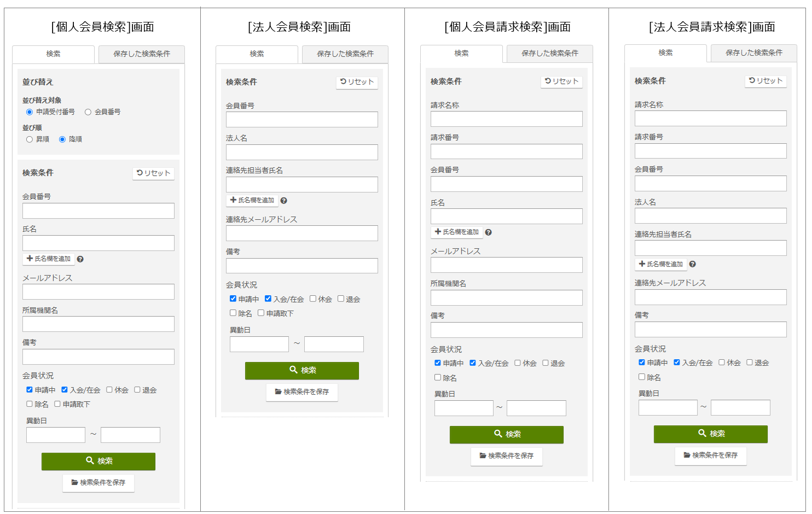
Task: Add name field in 個人会員検索 panel
Action: pyautogui.click(x=49, y=259)
